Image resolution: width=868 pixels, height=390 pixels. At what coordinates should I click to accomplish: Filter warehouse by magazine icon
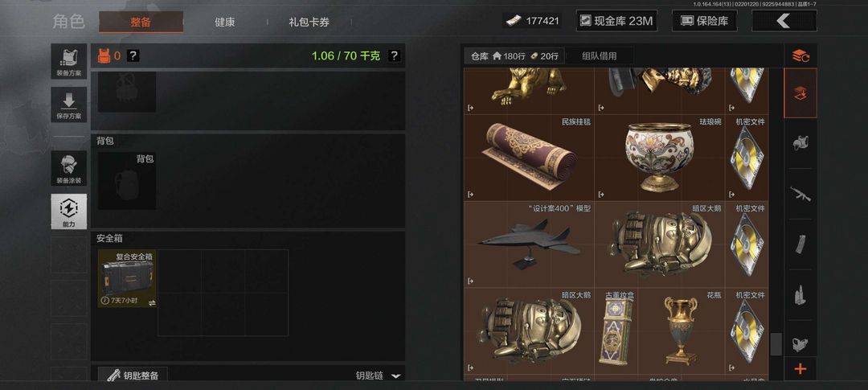coord(800,244)
